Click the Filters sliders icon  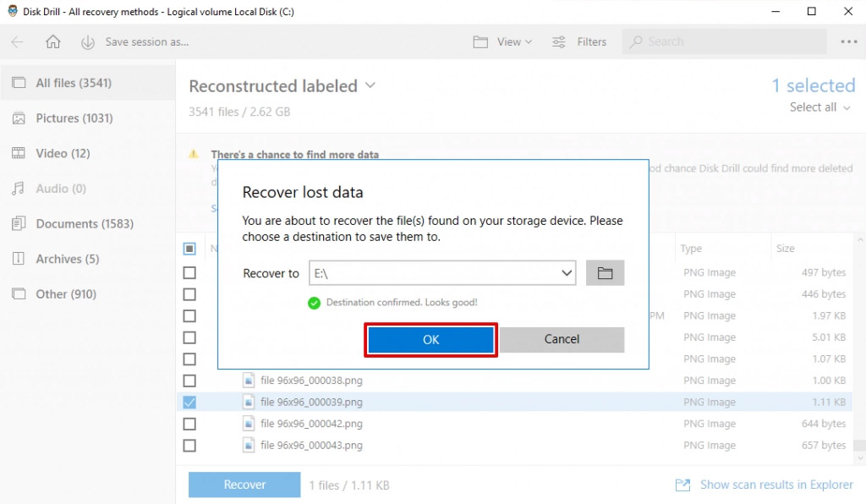(559, 42)
